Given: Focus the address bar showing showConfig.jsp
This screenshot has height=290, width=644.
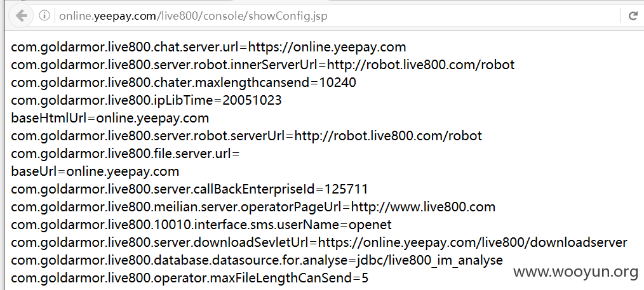Looking at the screenshot, I should (337, 16).
